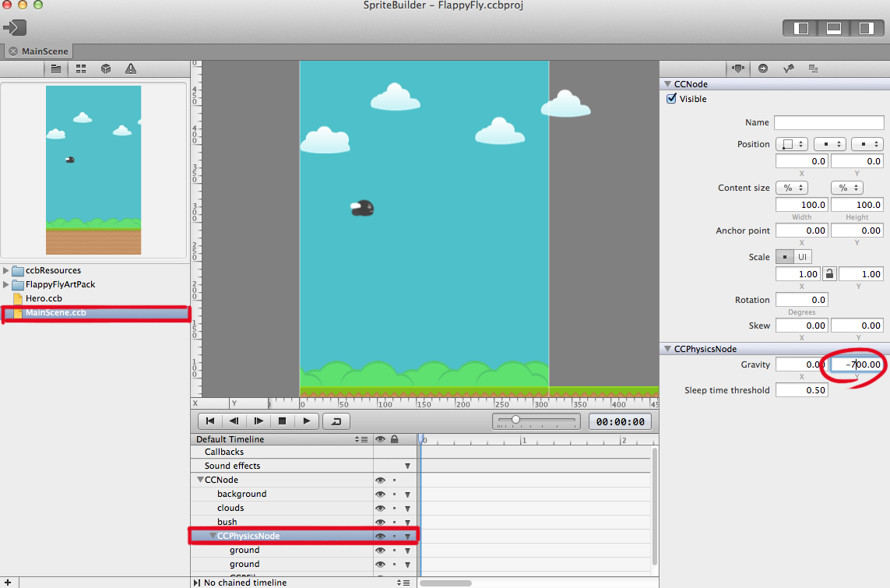This screenshot has width=890, height=588.
Task: Toggle right inspector panel visibility button
Action: [x=866, y=28]
